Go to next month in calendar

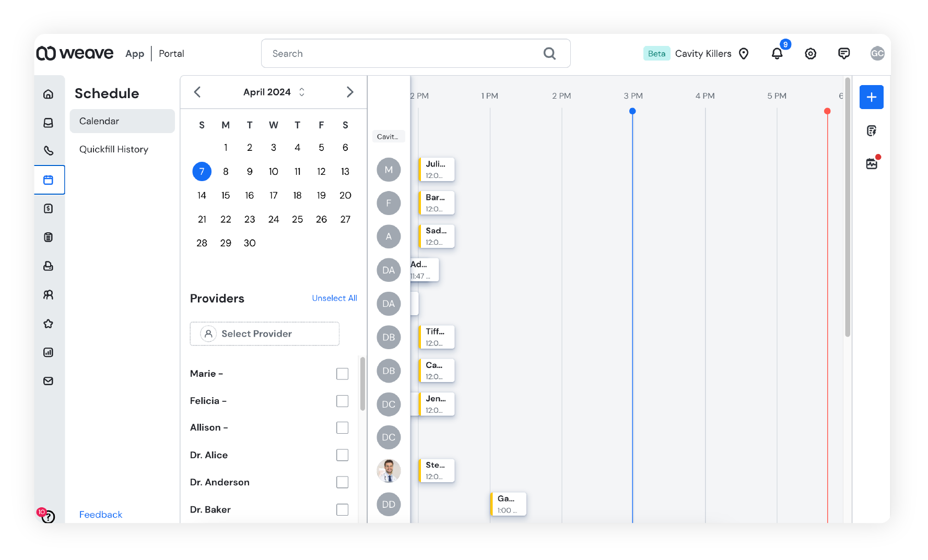[350, 92]
